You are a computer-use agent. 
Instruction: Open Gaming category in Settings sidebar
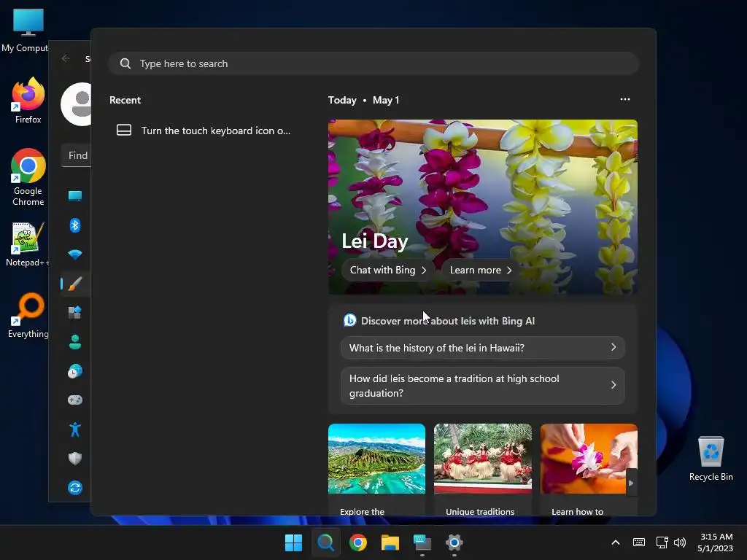pos(75,400)
